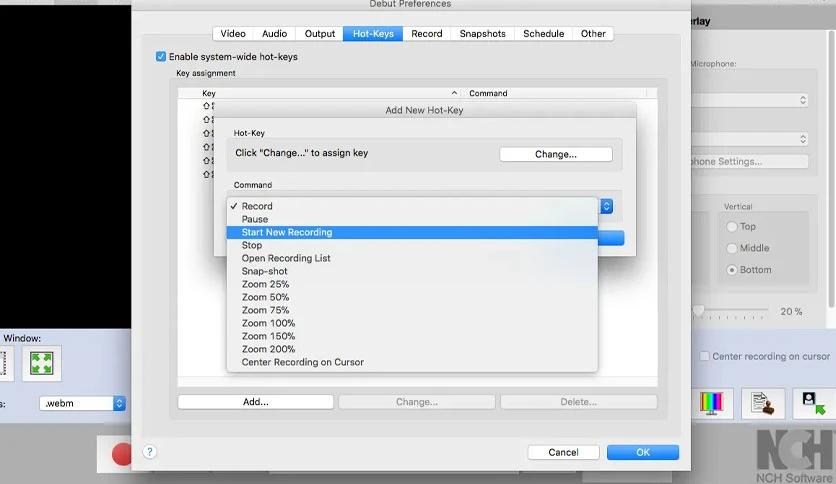Toggle Center recording on cursor checkbox

click(704, 356)
